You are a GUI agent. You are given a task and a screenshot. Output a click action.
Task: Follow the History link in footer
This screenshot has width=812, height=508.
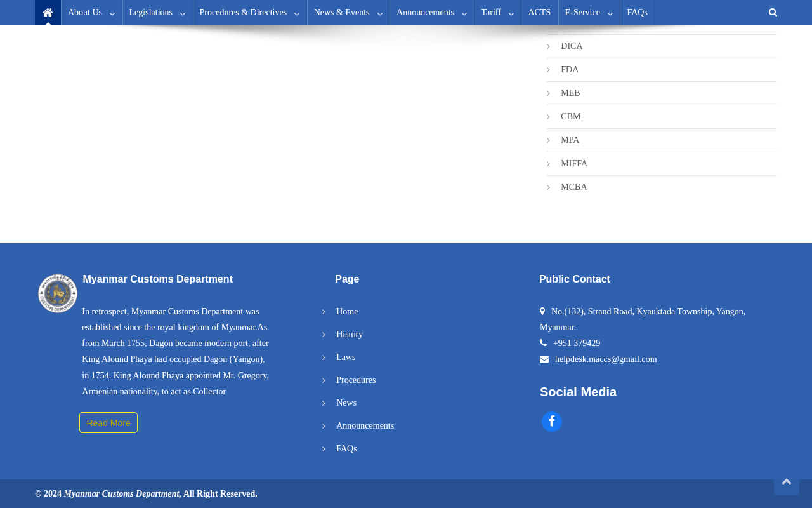[x=350, y=335]
